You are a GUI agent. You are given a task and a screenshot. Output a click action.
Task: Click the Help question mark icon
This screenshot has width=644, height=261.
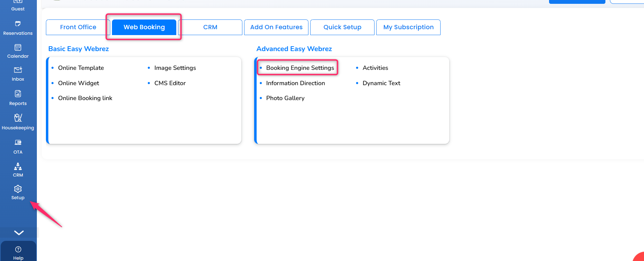(18, 249)
